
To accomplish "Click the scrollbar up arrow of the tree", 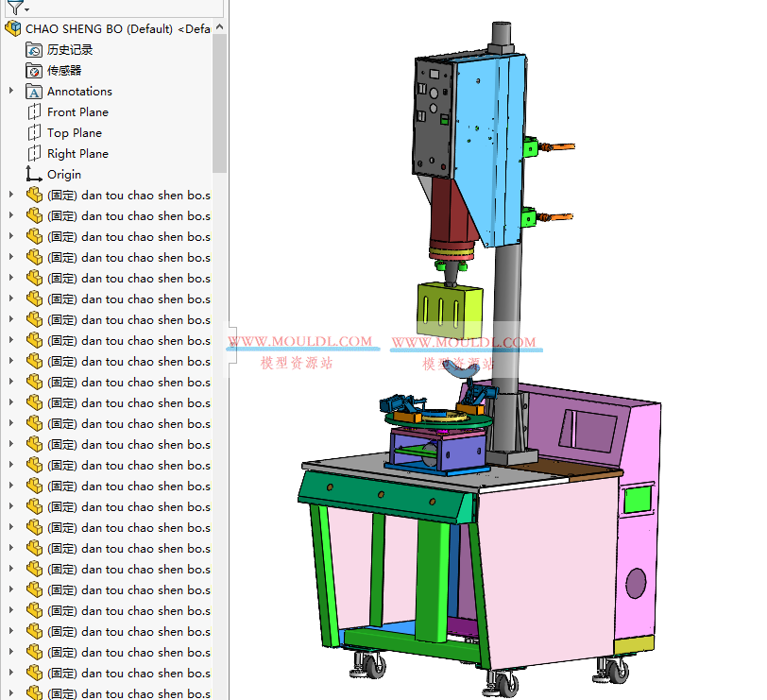I will [x=219, y=28].
